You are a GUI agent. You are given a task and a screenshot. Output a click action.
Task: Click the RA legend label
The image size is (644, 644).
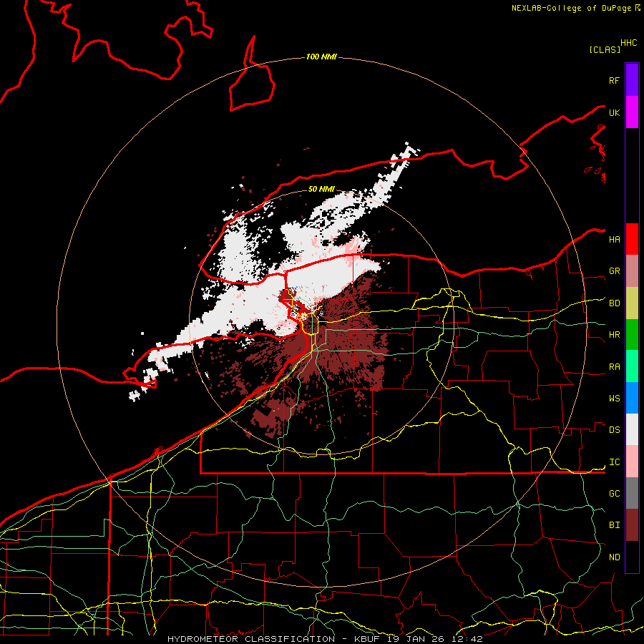[615, 367]
